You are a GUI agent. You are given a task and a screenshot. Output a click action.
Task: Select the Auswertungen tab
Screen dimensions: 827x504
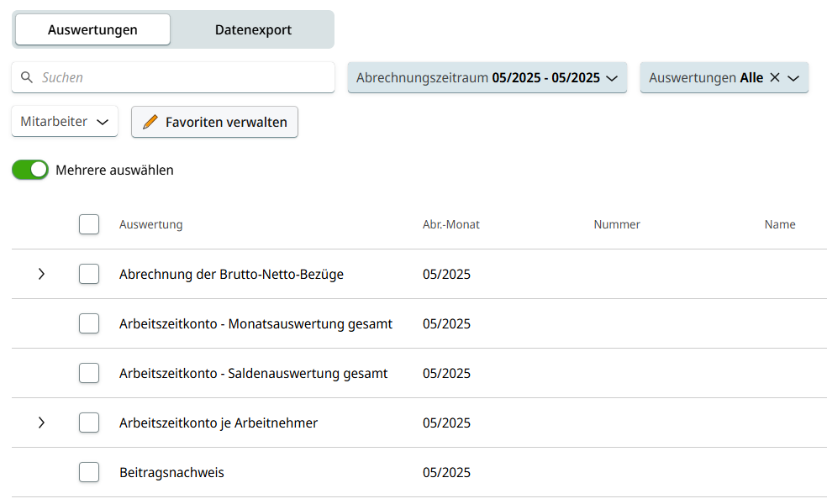pyautogui.click(x=92, y=29)
